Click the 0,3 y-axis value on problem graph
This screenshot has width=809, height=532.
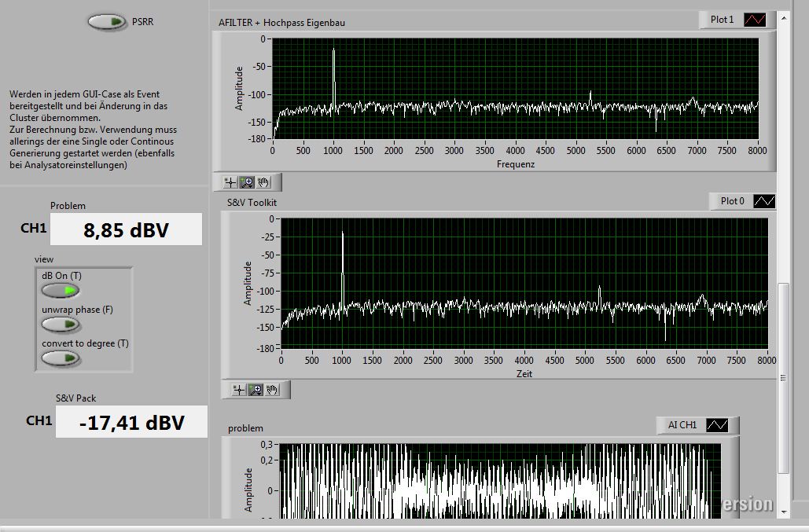267,444
